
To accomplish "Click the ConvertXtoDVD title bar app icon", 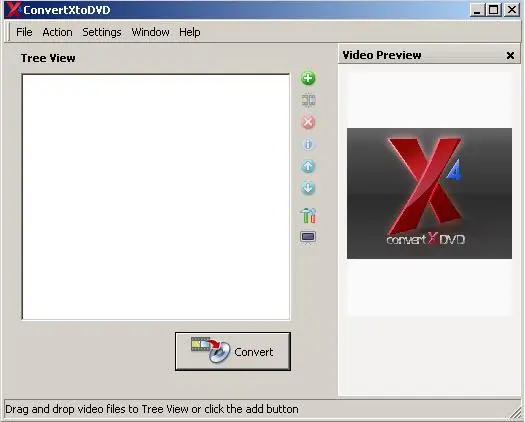I will (x=13, y=10).
